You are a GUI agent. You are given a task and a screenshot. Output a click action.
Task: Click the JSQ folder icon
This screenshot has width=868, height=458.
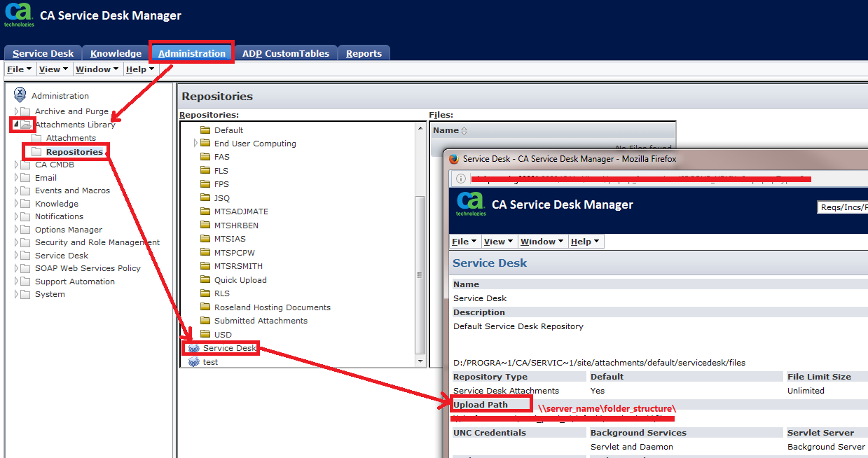pyautogui.click(x=205, y=197)
